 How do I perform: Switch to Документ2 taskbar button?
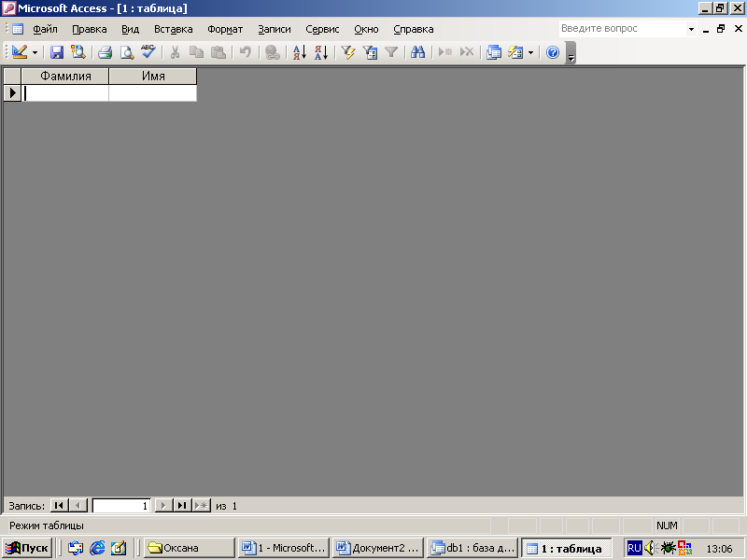pyautogui.click(x=378, y=548)
